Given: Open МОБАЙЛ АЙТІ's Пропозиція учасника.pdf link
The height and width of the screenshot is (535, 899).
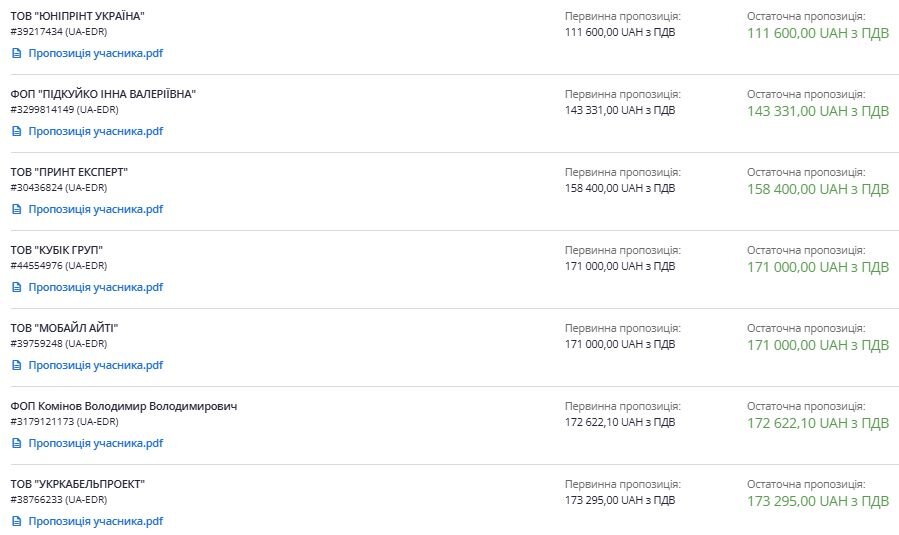Looking at the screenshot, I should pyautogui.click(x=95, y=365).
